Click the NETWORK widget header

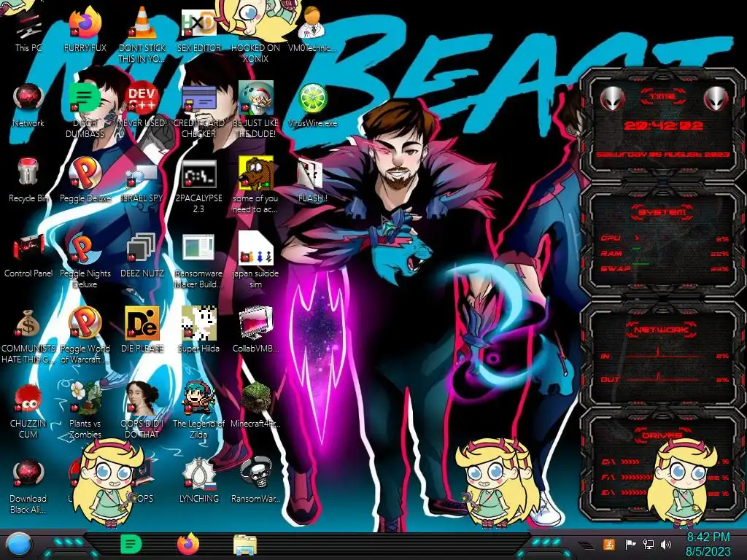click(x=662, y=330)
